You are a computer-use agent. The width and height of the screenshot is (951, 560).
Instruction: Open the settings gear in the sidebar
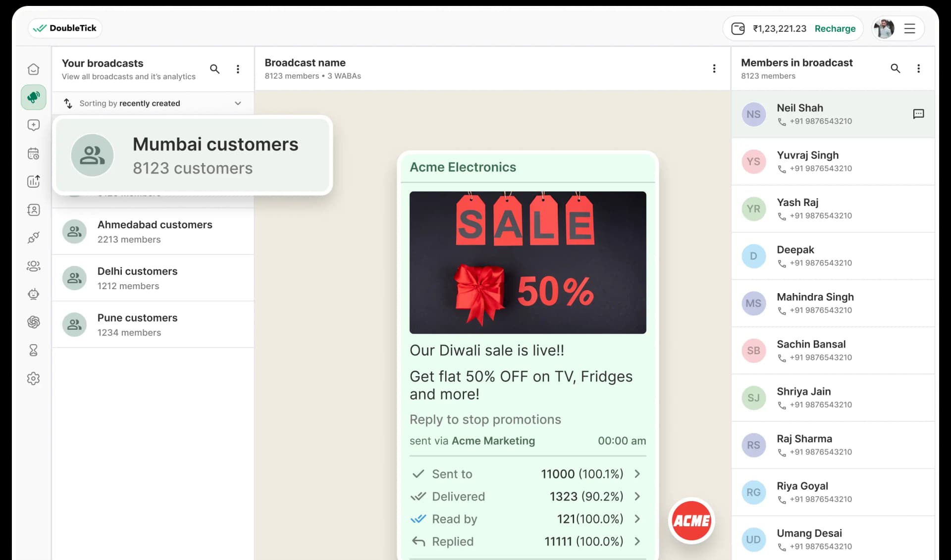click(33, 379)
